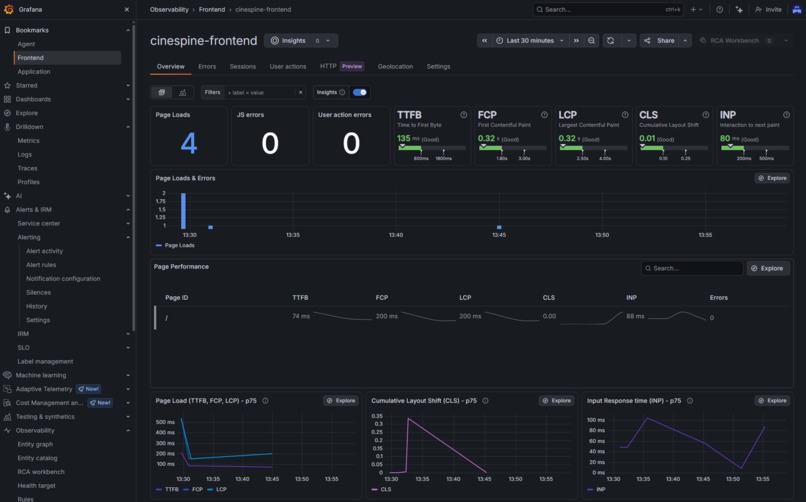
Task: Click the Invite button in the header
Action: [768, 9]
